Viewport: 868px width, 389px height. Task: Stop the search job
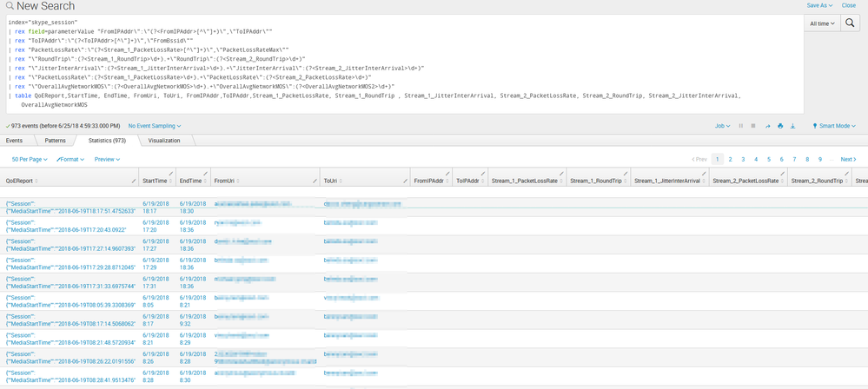753,126
